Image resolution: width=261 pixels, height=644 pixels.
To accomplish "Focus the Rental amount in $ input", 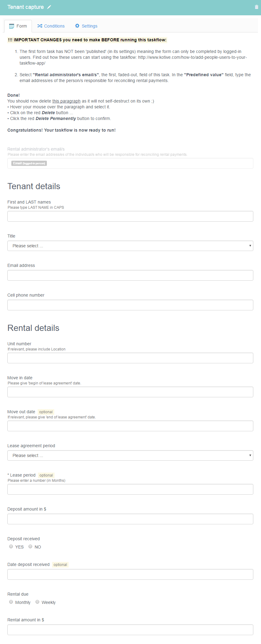I will point(130,630).
